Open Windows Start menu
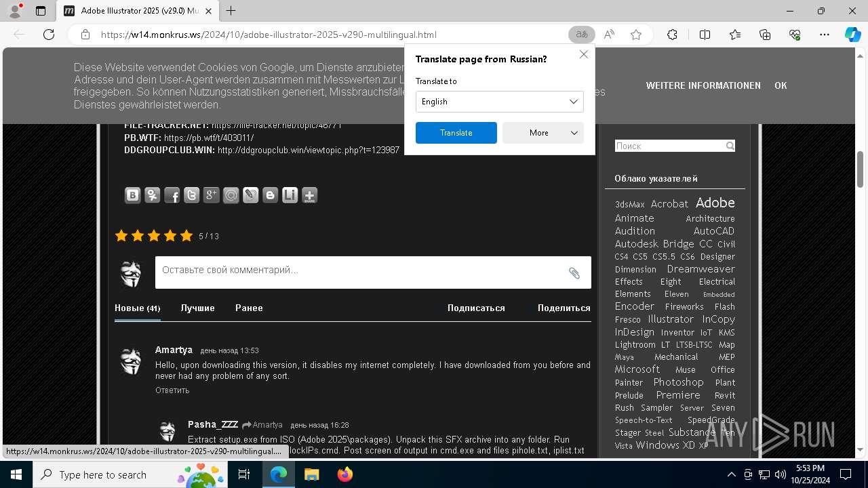868x488 pixels. point(16,474)
